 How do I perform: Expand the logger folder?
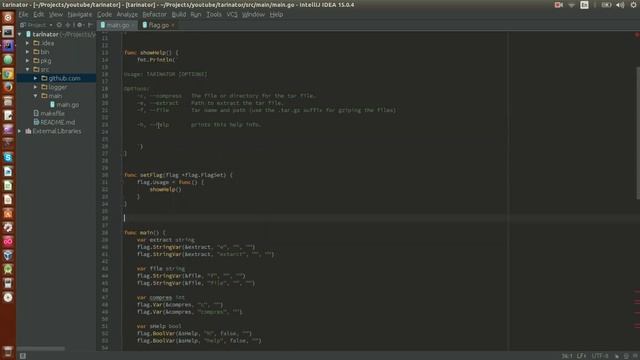[36, 87]
